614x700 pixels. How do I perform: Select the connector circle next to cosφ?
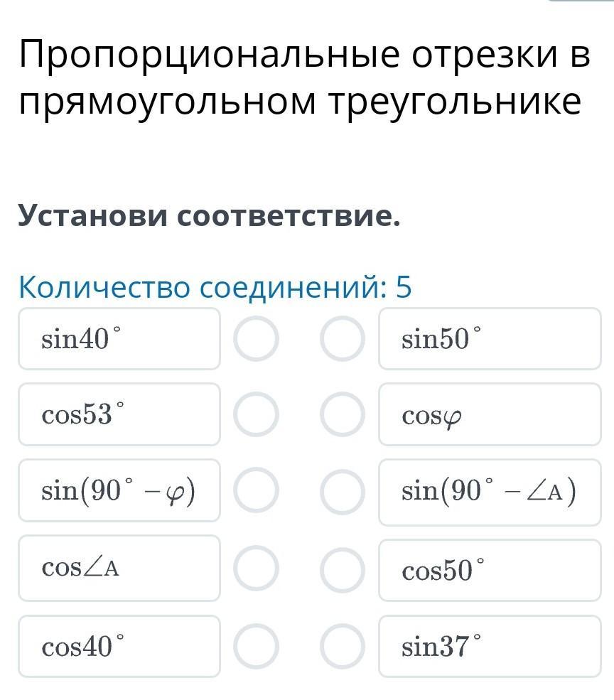(x=342, y=415)
